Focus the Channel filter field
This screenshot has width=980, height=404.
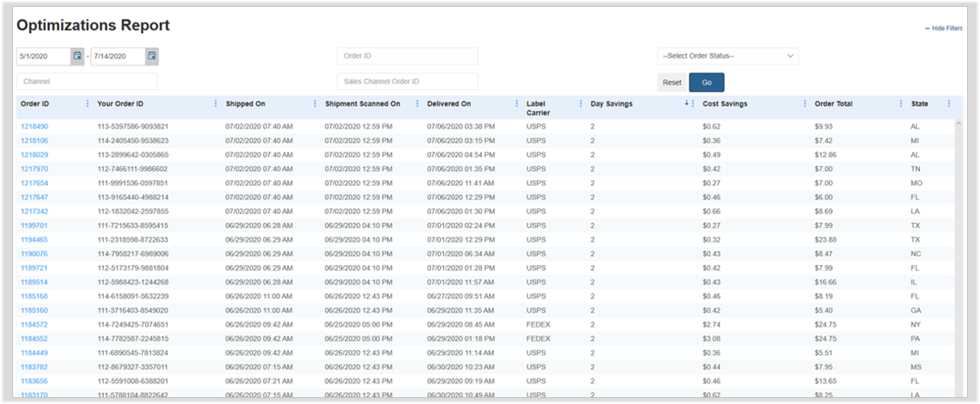coord(87,81)
